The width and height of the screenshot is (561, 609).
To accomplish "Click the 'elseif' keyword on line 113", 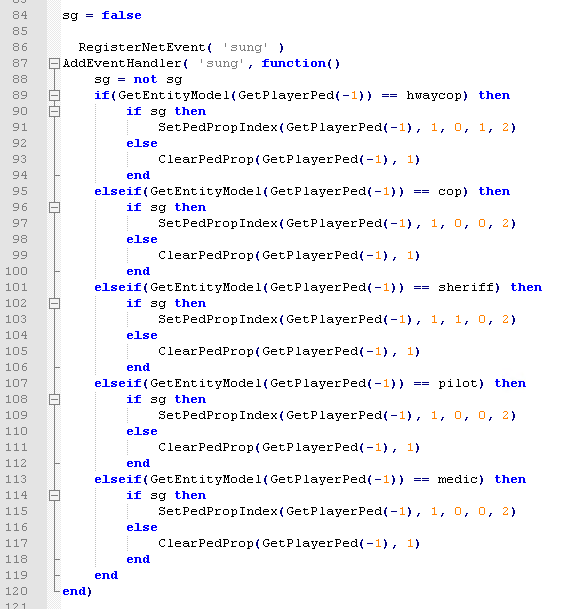I will tap(118, 479).
